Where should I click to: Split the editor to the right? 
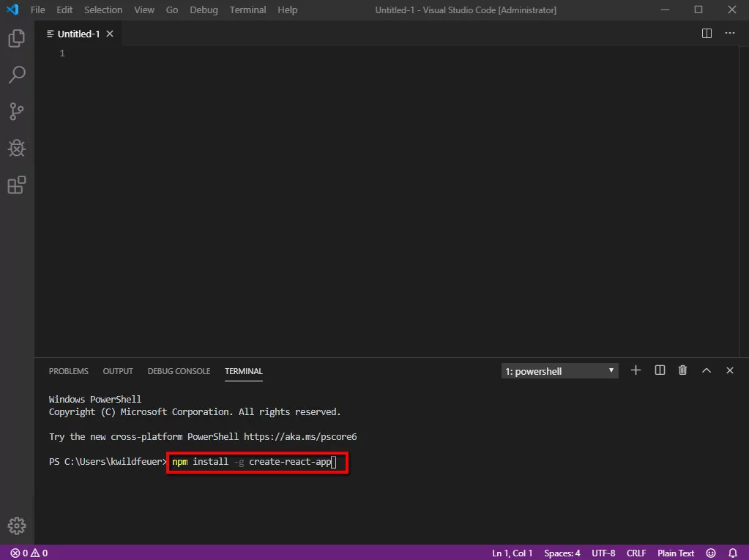707,34
